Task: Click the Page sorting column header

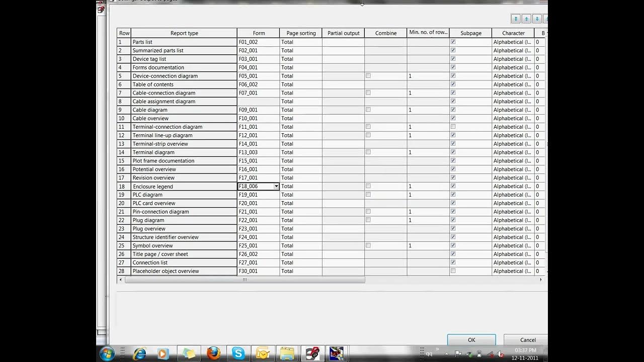Action: tap(301, 33)
